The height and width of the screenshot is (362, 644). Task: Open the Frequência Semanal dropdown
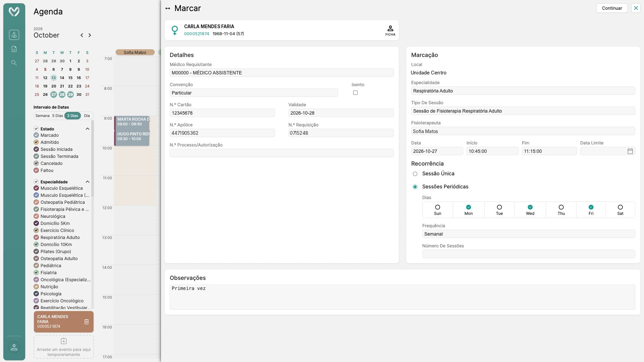tap(528, 234)
